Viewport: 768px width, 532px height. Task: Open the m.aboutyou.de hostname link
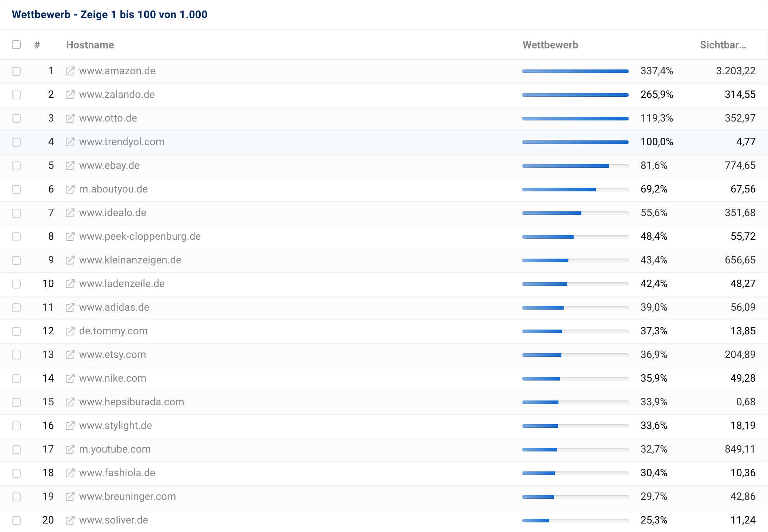113,189
